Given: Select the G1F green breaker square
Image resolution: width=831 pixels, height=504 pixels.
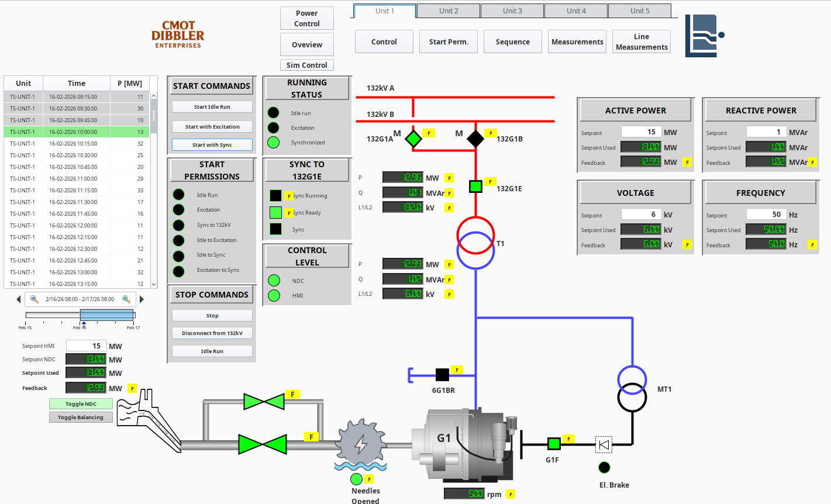Looking at the screenshot, I should click(553, 444).
